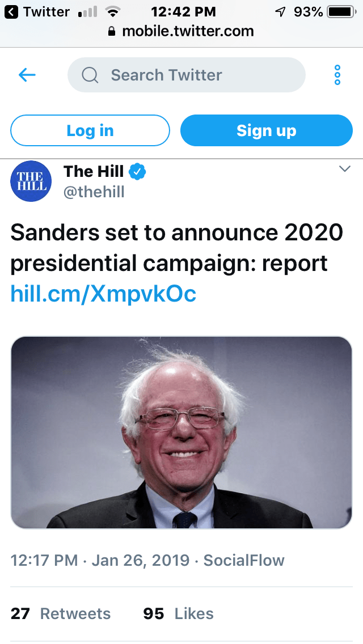Tap the mobile.twitter.com address bar
The height and width of the screenshot is (644, 363).
point(187,32)
